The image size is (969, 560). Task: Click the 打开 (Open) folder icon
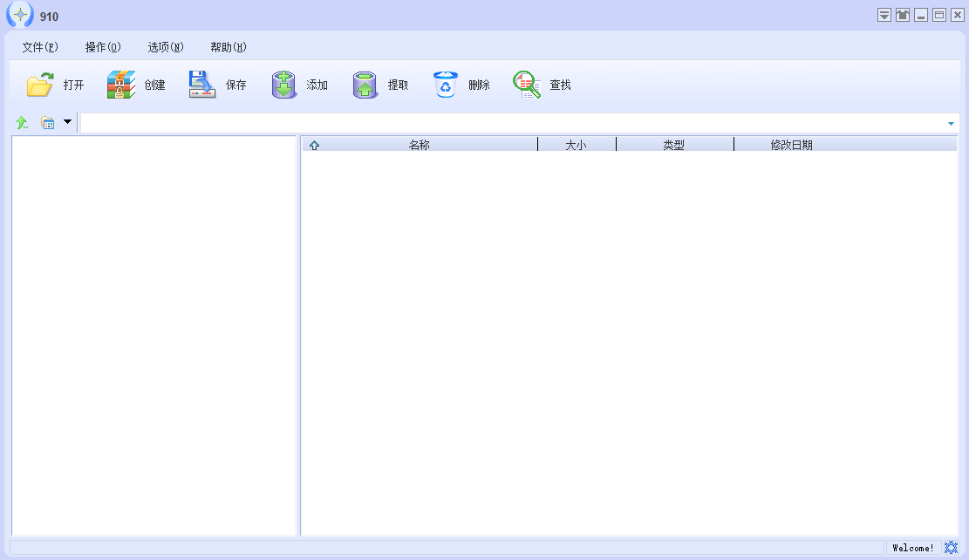[x=40, y=85]
